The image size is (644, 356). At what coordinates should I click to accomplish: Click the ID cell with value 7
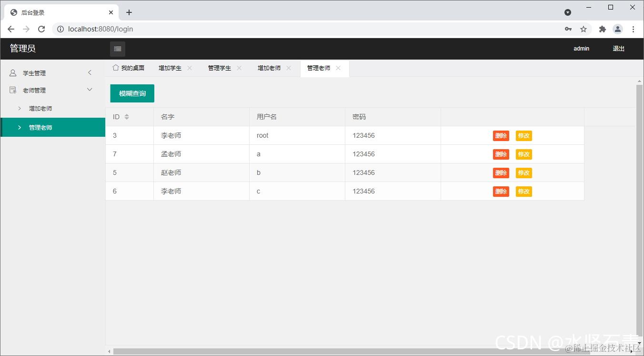pos(130,154)
